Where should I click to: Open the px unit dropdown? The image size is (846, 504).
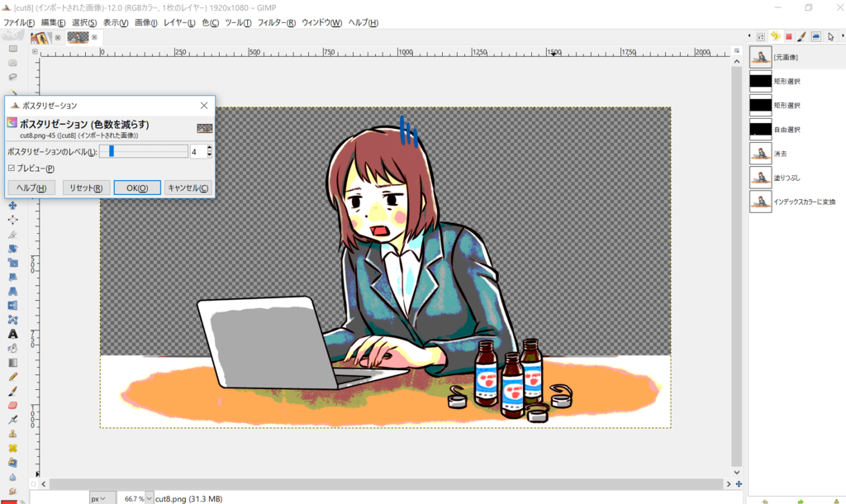[102, 498]
